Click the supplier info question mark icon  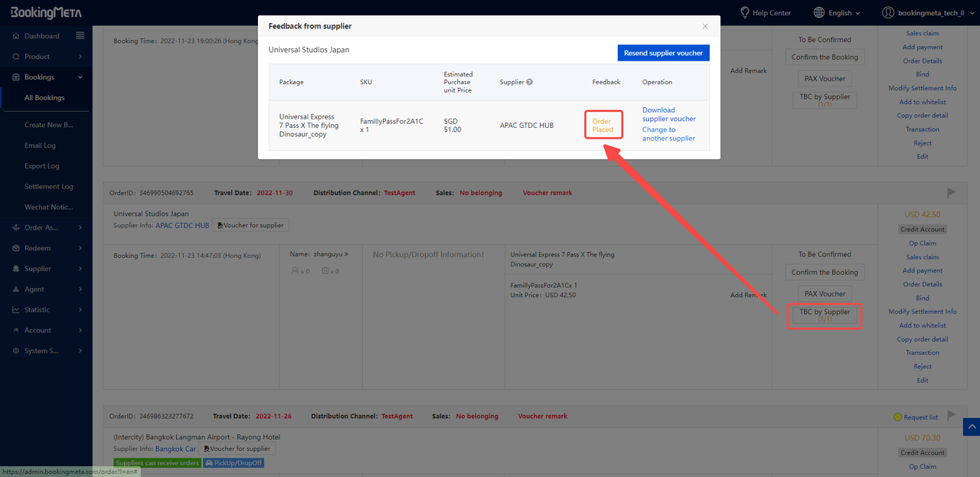(x=529, y=82)
